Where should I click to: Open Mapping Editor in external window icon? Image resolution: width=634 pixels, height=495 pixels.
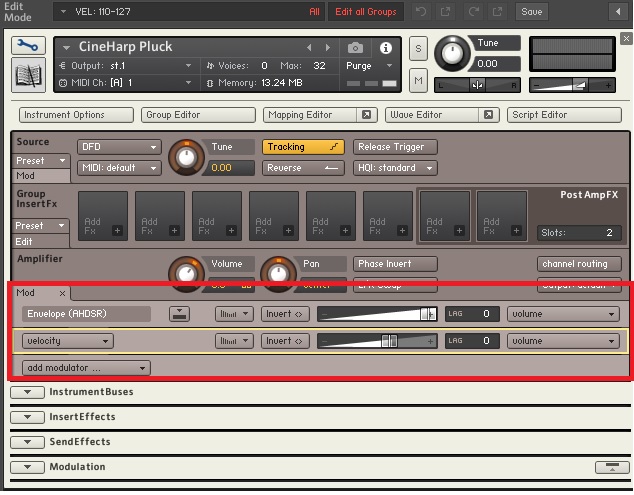(x=366, y=115)
